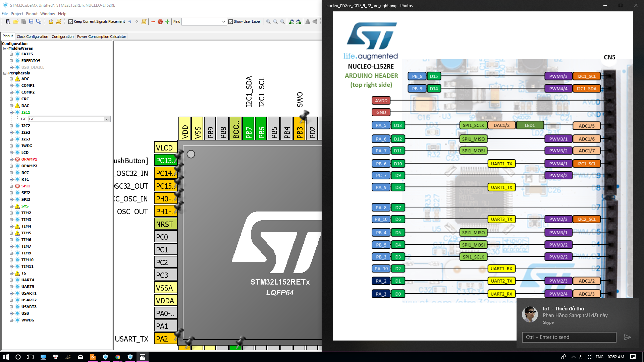
Task: Switch to the Clock Configuration tab
Action: [x=32, y=37]
